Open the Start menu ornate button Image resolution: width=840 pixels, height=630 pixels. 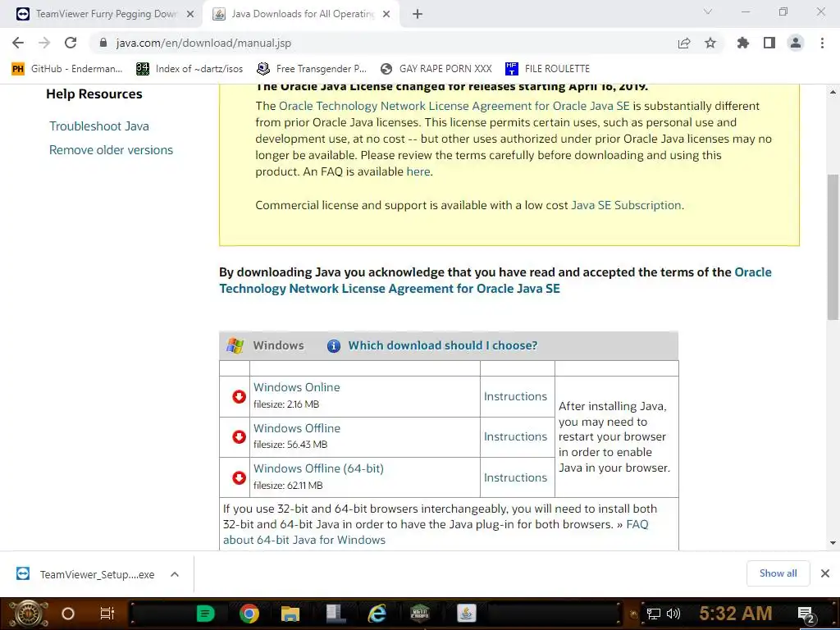coord(28,614)
